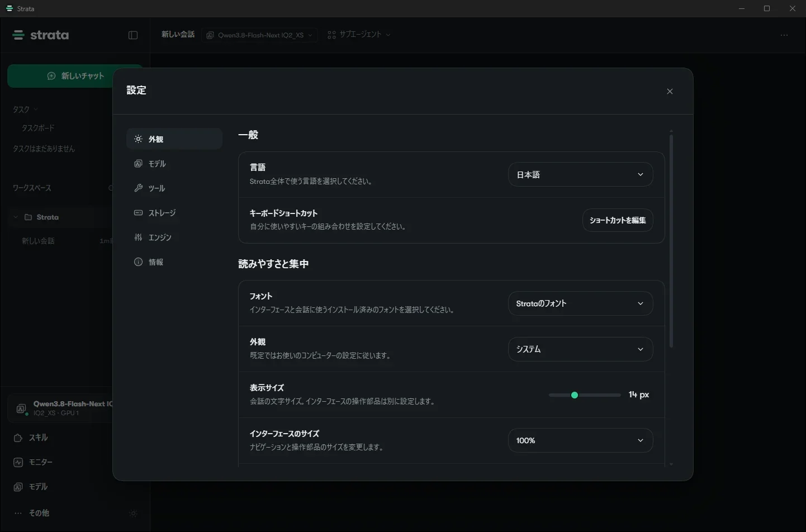Open モニター in the sidebar
The width and height of the screenshot is (806, 532).
(33, 462)
